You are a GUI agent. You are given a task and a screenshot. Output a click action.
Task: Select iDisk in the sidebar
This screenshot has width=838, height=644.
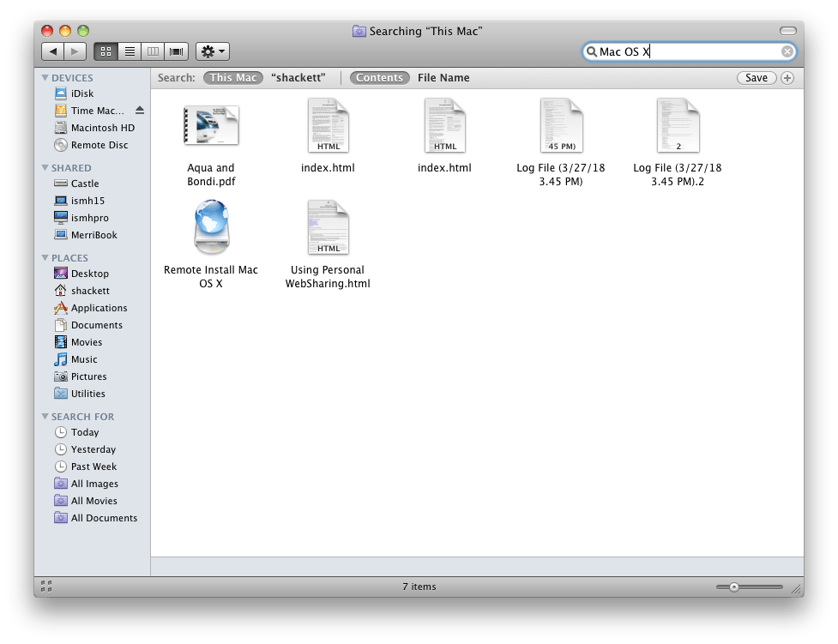[x=92, y=93]
